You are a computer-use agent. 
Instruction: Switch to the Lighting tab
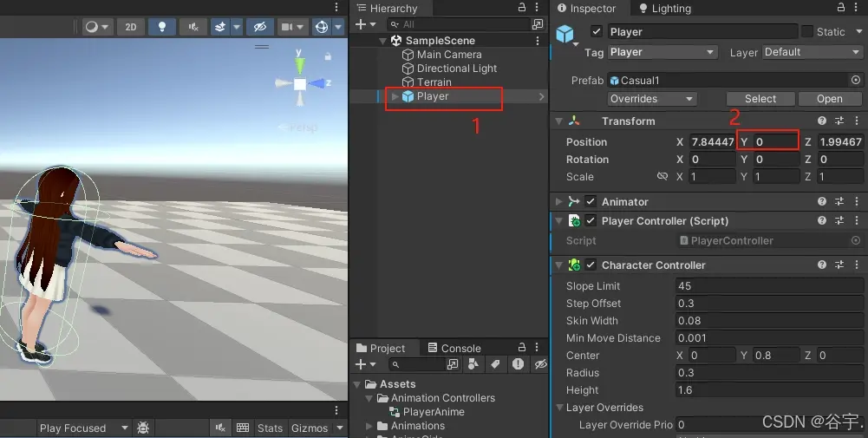coord(665,8)
